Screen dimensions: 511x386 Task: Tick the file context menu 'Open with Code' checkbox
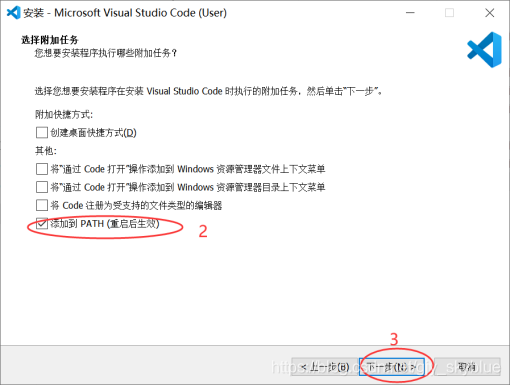click(x=42, y=169)
